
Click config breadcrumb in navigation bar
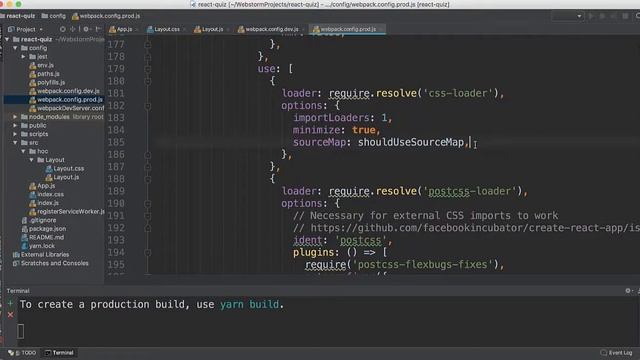(53, 16)
